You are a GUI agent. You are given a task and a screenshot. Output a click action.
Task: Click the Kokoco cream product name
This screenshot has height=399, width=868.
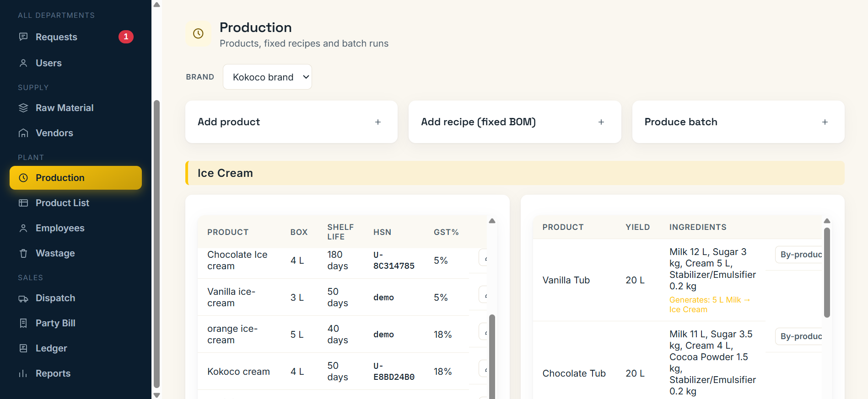click(238, 372)
